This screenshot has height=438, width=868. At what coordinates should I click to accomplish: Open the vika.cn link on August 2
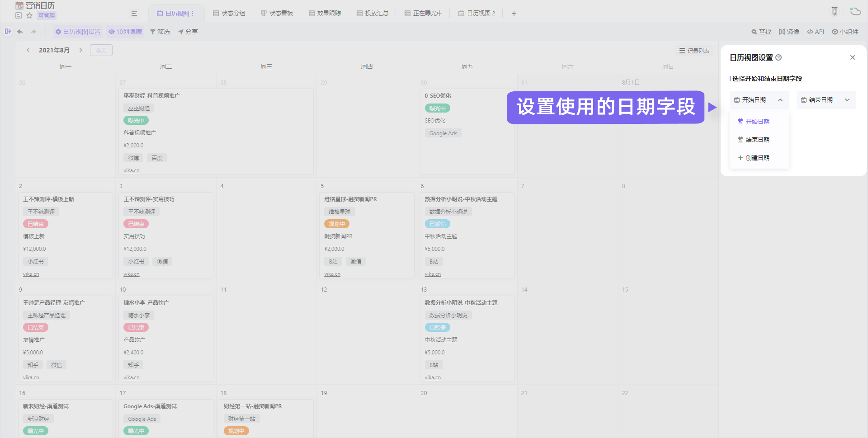click(x=31, y=274)
